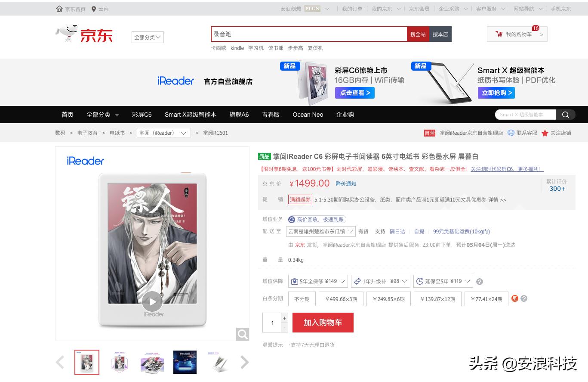Open the 彩屏C6 navigation tab
The image size is (588, 382).
[142, 115]
